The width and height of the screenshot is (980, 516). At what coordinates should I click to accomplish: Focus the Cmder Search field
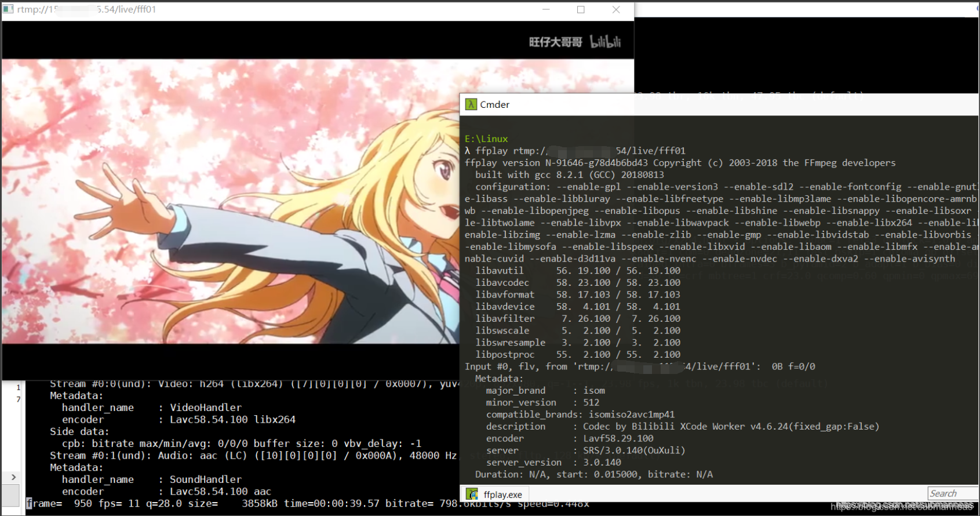[x=953, y=493]
